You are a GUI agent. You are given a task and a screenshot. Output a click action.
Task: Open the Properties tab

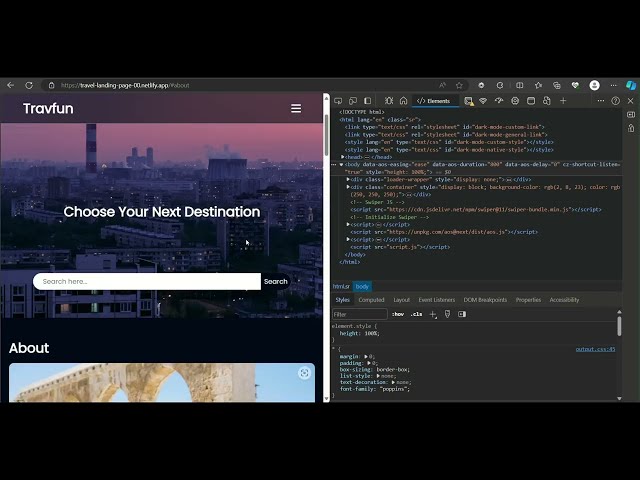[x=528, y=300]
